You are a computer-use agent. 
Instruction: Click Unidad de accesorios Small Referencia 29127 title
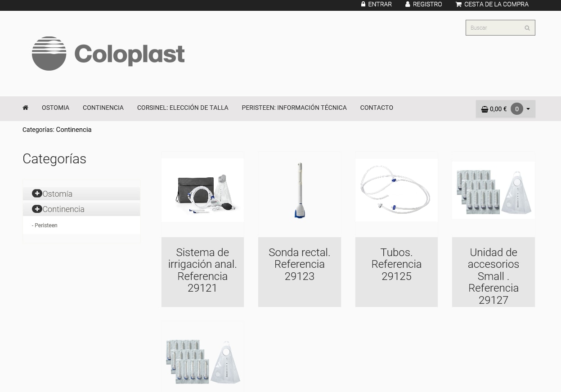click(x=494, y=276)
